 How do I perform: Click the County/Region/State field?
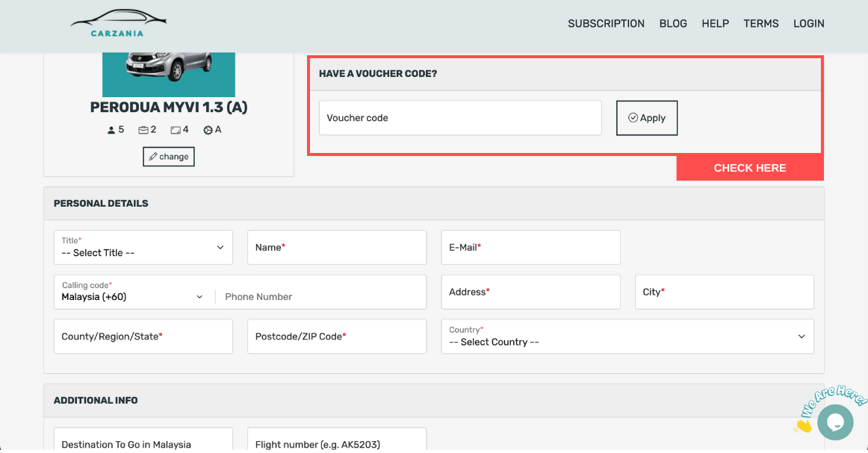(x=143, y=337)
